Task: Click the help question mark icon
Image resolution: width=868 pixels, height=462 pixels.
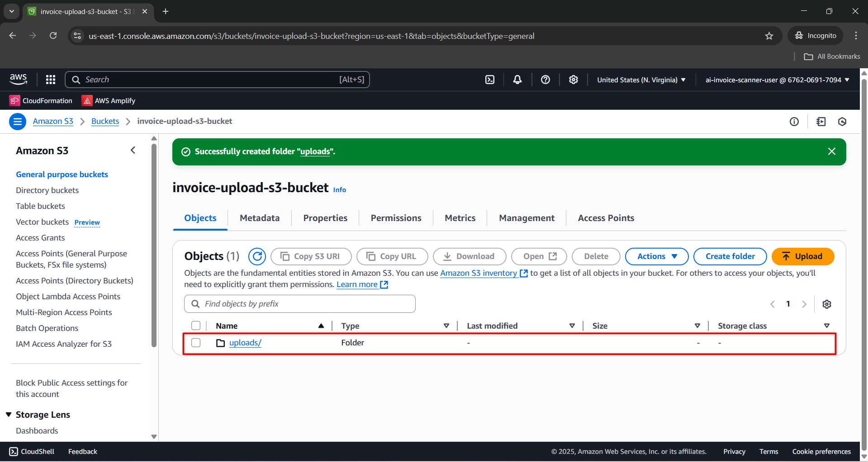Action: 545,80
